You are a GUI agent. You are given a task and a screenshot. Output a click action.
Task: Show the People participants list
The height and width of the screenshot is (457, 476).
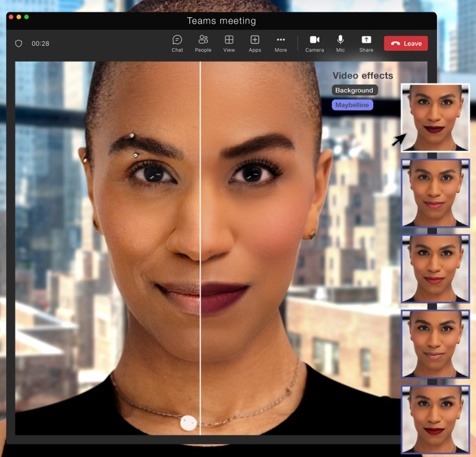click(x=203, y=43)
